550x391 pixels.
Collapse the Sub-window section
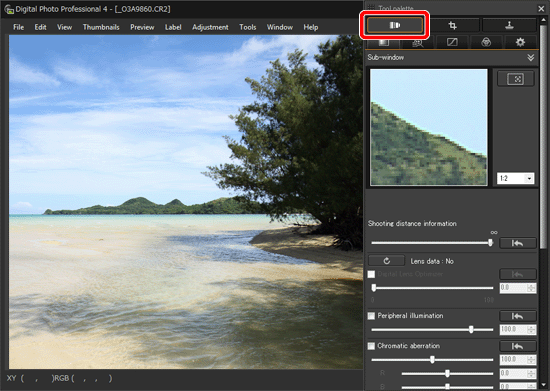(x=531, y=58)
